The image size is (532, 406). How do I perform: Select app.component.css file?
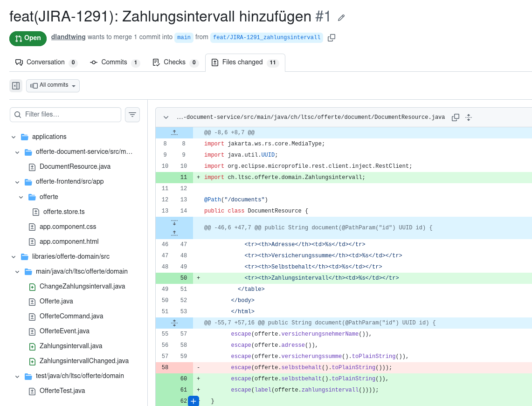point(68,227)
